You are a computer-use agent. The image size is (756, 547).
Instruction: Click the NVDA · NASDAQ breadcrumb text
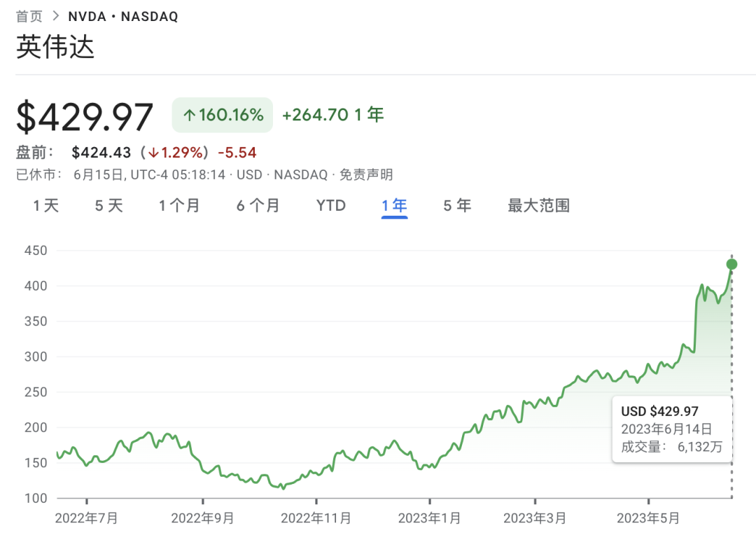tap(123, 16)
